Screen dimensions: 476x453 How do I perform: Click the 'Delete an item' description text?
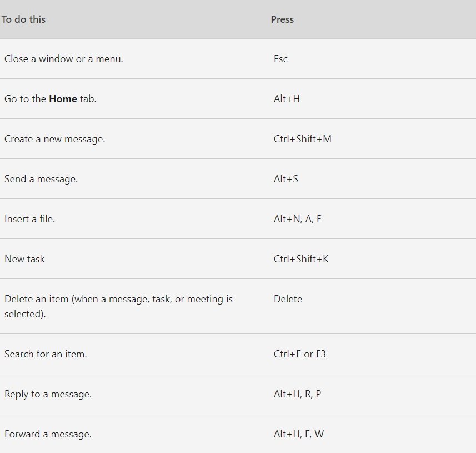(x=118, y=307)
